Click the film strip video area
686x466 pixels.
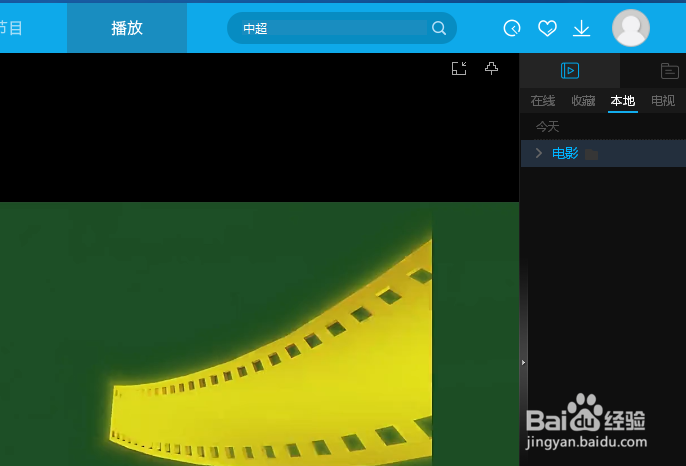[259, 334]
